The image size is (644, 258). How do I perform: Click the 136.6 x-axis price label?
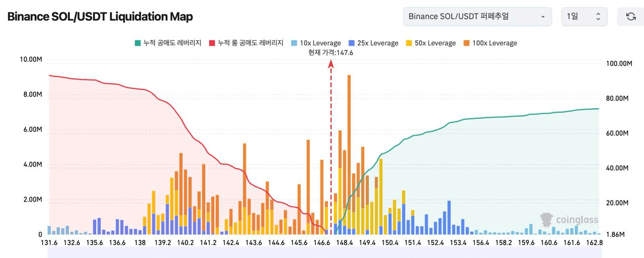pos(117,242)
